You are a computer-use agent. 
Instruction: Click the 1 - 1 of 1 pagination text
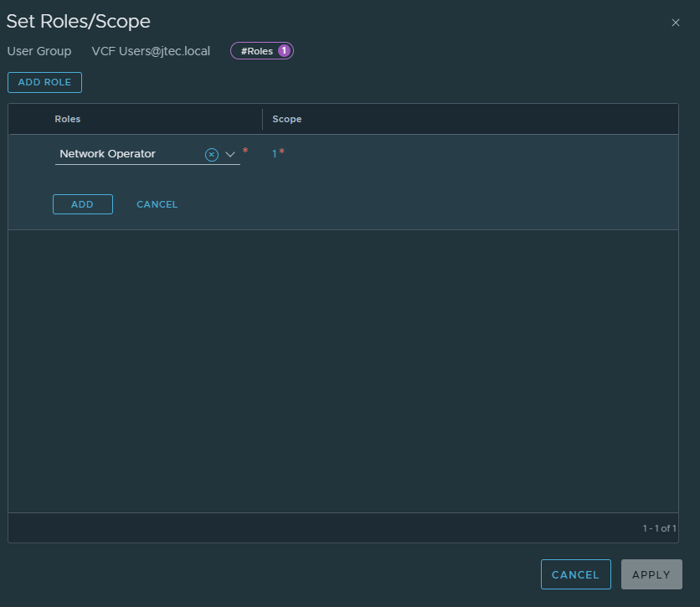coord(659,528)
